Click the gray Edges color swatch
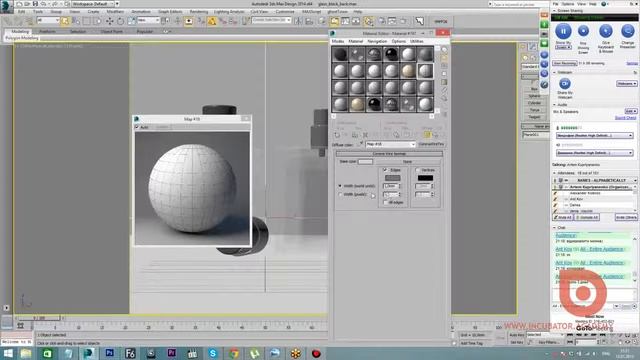 click(392, 178)
